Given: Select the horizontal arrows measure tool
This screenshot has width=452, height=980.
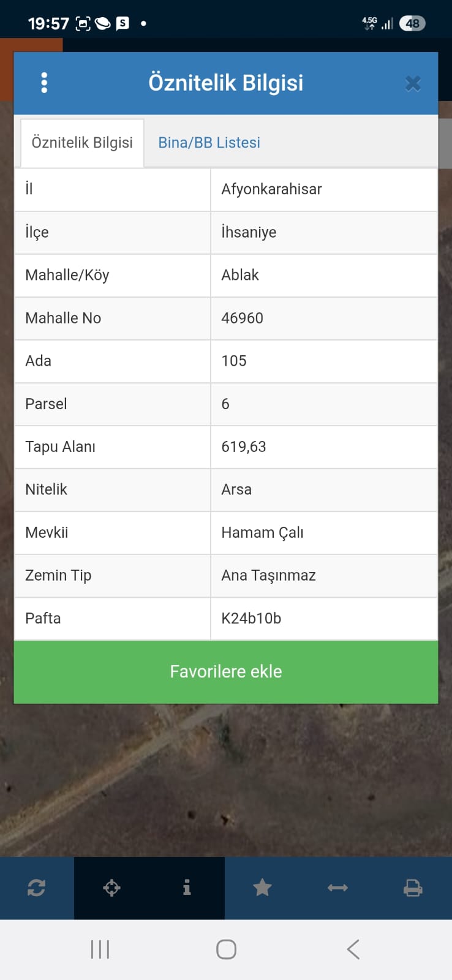Looking at the screenshot, I should pyautogui.click(x=337, y=888).
